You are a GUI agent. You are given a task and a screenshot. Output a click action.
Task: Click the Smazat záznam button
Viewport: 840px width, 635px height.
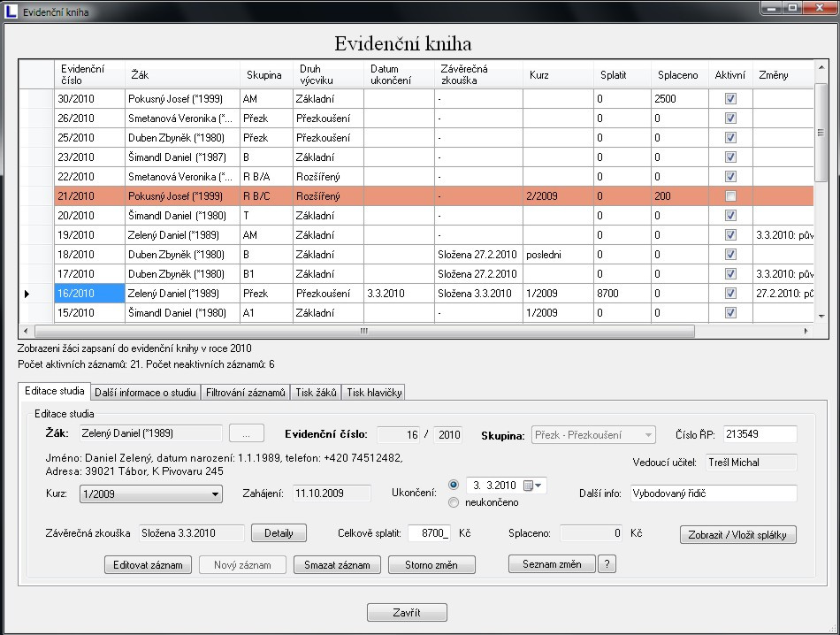coord(337,565)
